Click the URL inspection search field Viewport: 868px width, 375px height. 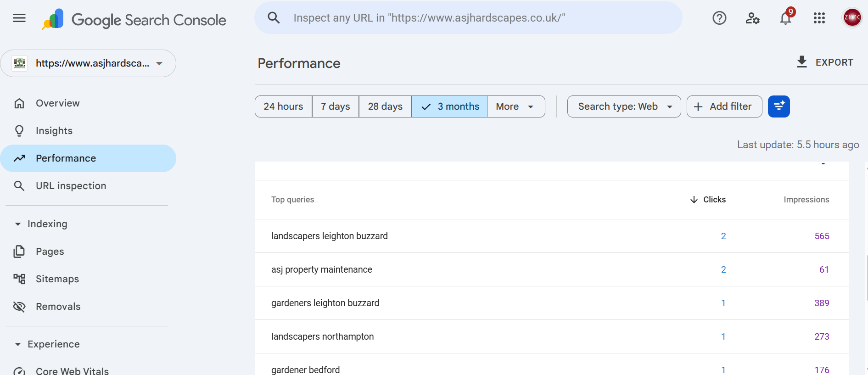(x=468, y=18)
